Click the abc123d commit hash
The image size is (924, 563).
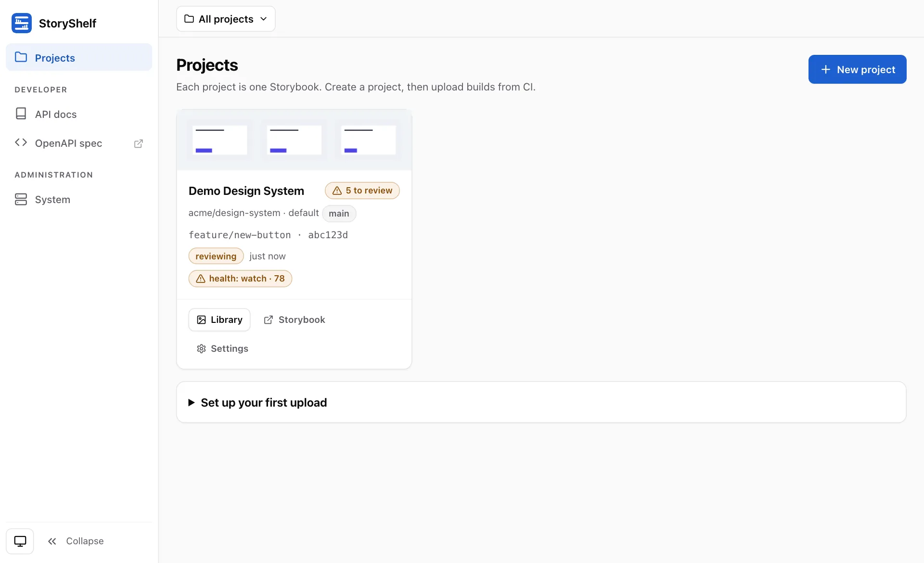click(x=328, y=235)
